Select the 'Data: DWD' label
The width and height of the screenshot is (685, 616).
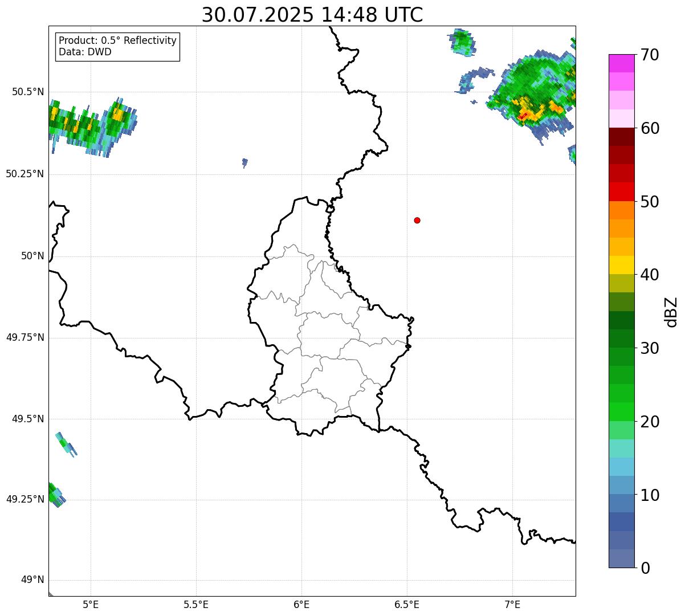(x=85, y=52)
